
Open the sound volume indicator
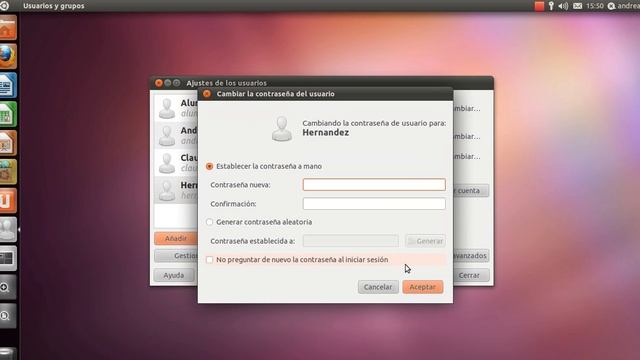click(563, 6)
